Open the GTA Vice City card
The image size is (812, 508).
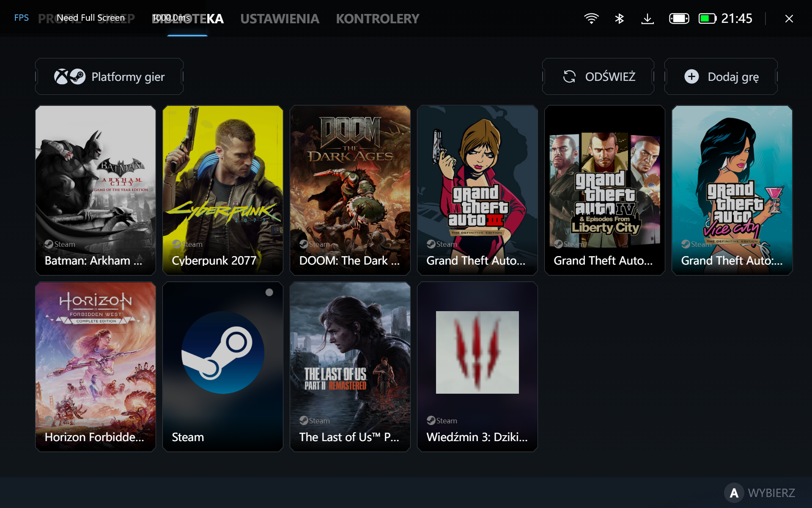(x=732, y=190)
